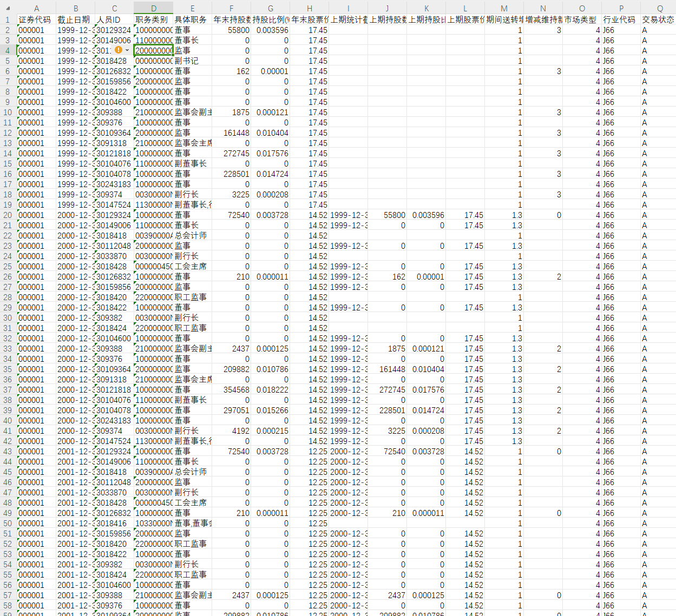Select column A header
The image size is (676, 616).
click(x=36, y=8)
